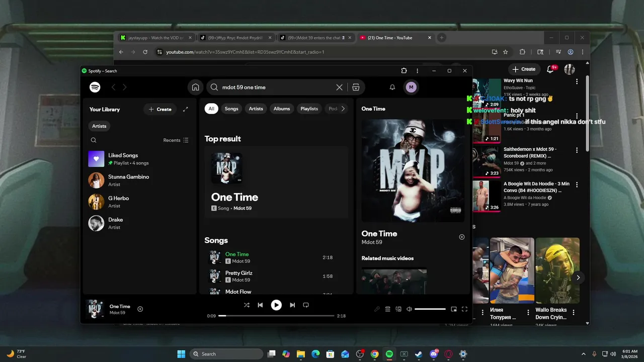This screenshot has width=644, height=362.
Task: Open MVP album cover in Now Playing panel
Action: click(413, 170)
